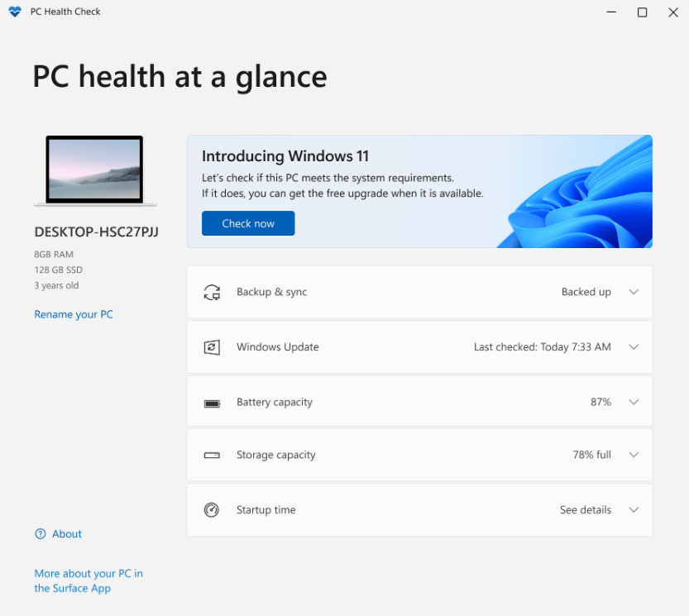Click the Storage capacity drive icon
This screenshot has width=689, height=616.
212,456
